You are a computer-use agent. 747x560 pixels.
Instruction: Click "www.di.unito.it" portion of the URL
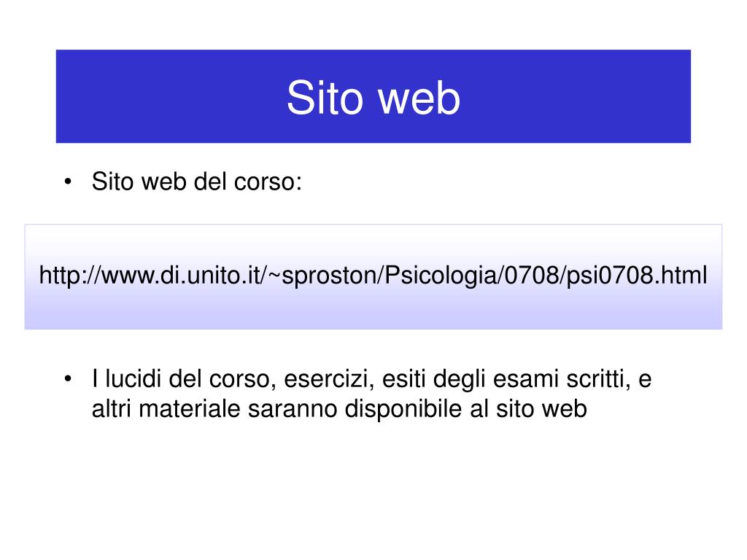point(182,275)
